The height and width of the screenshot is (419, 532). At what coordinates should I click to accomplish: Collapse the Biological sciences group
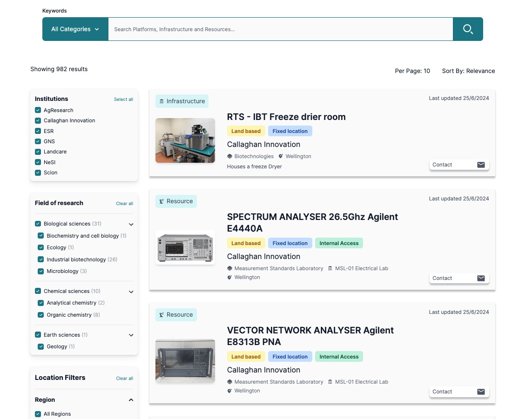(131, 224)
